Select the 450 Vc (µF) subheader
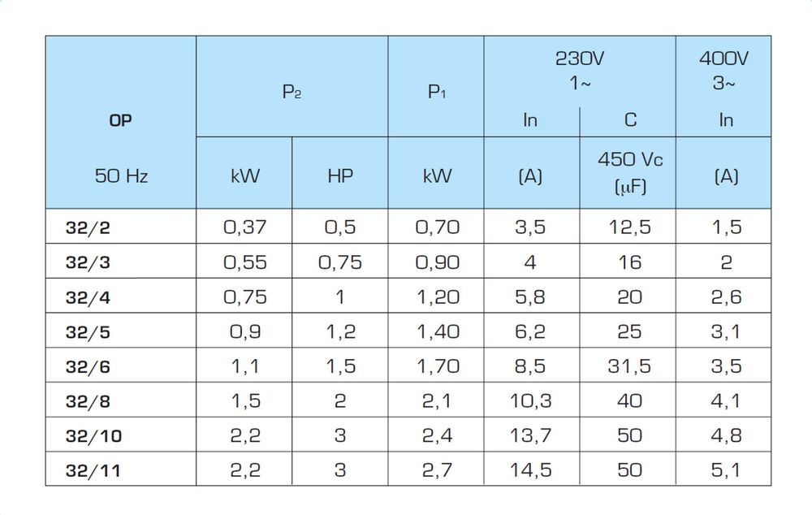Viewport: 812px width, 515px height. [629, 172]
